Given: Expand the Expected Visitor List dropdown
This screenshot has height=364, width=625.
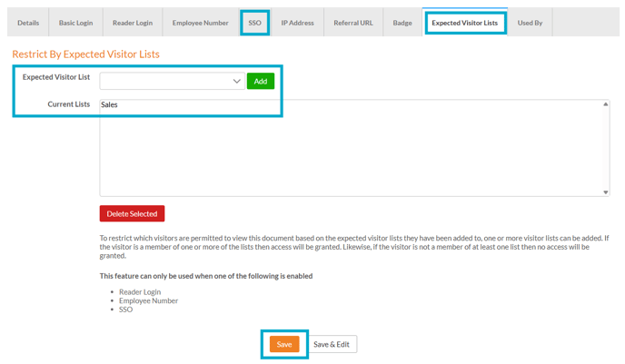Looking at the screenshot, I should 172,81.
